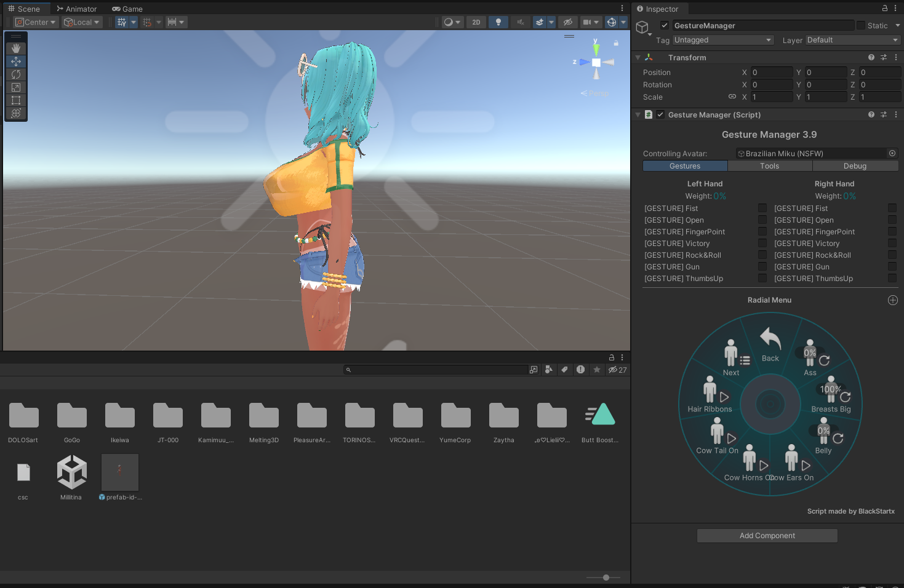
Task: Toggle scene effects layers icon
Action: coord(540,22)
